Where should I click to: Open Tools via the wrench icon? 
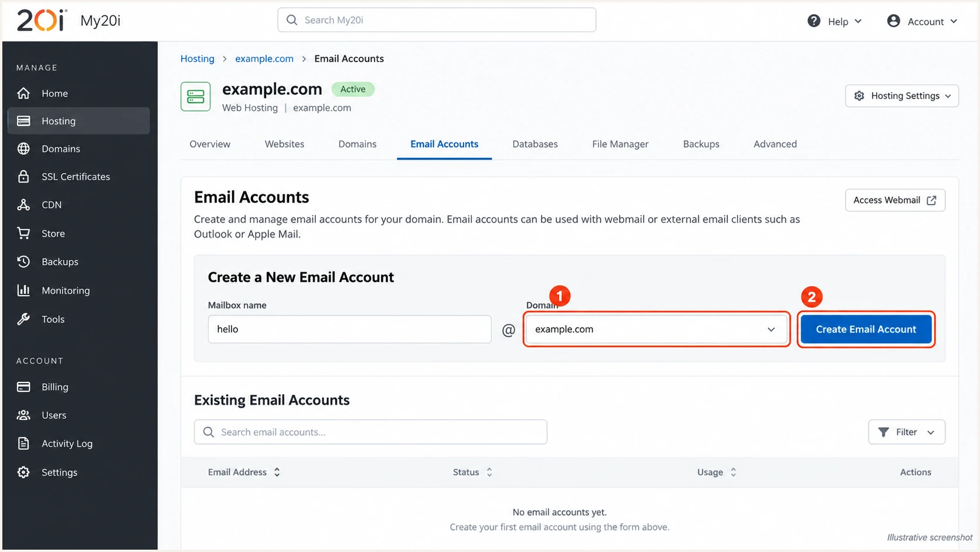tap(23, 319)
